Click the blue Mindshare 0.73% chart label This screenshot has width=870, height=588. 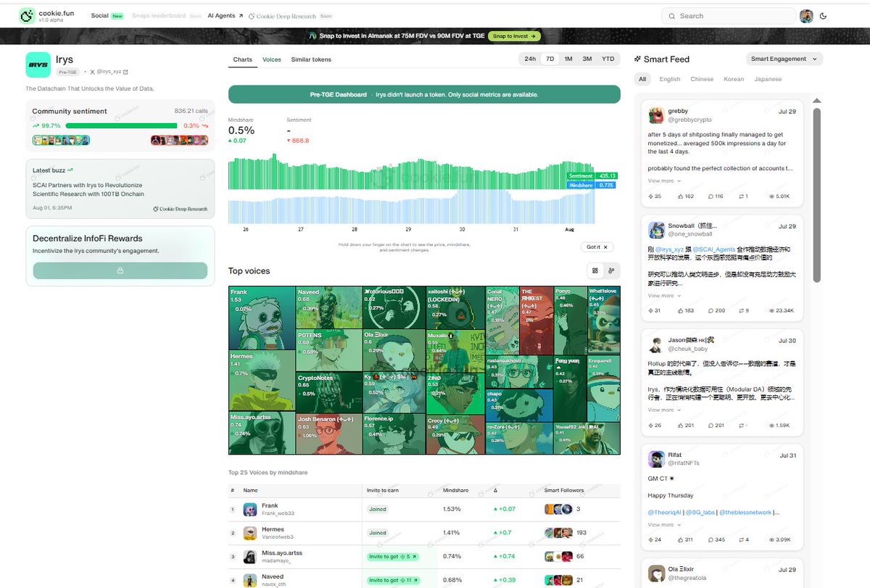coord(592,185)
